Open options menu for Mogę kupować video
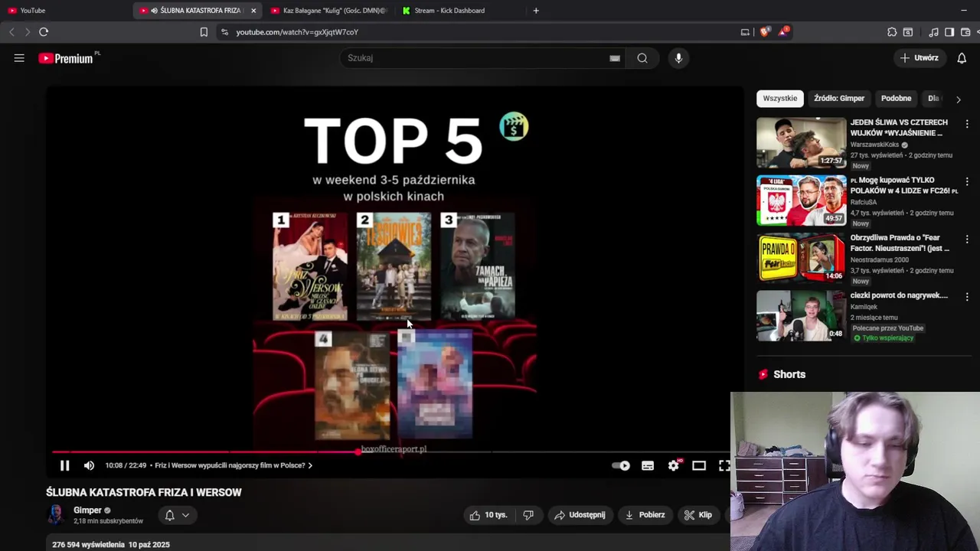980x551 pixels. (x=967, y=181)
